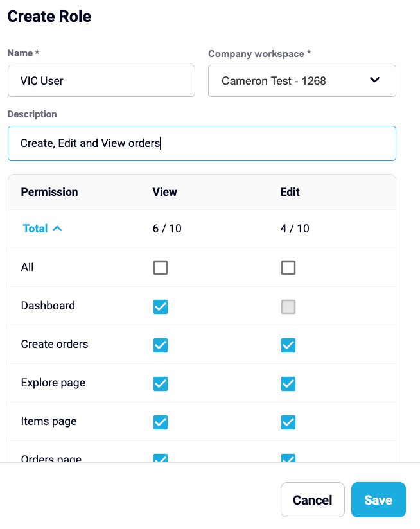Toggle Orders page Edit checkbox
This screenshot has width=420, height=529.
tap(288, 458)
